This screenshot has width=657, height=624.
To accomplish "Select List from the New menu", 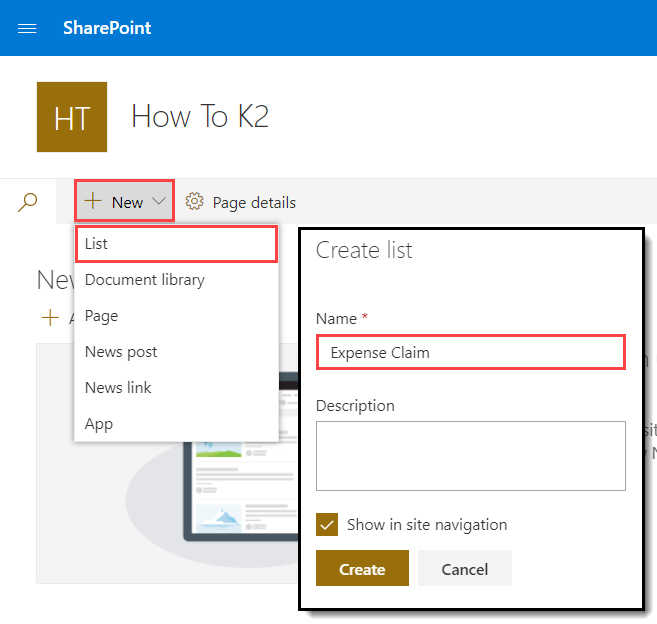I will 176,244.
